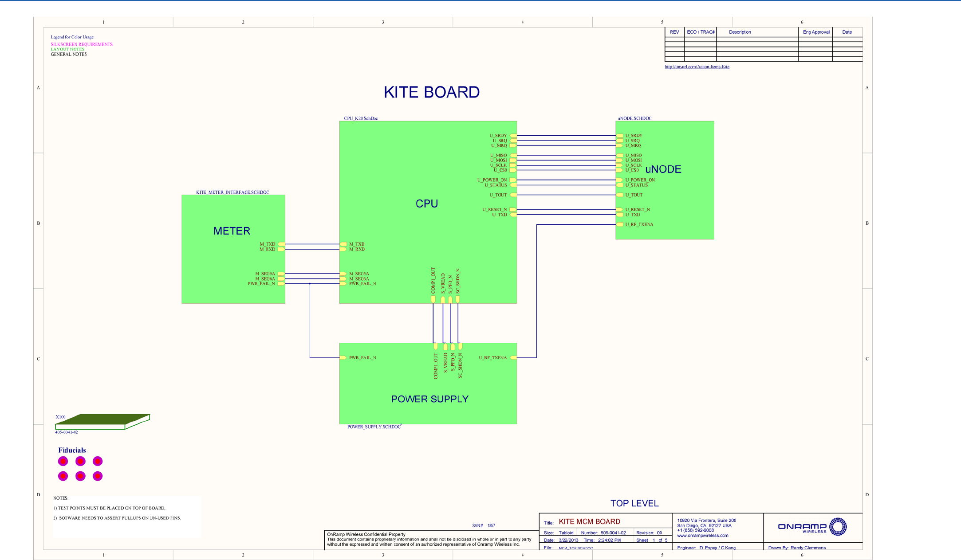Screen dimensions: 961x560
Task: Click the Legend for Color Usage heading
Action: [x=72, y=37]
